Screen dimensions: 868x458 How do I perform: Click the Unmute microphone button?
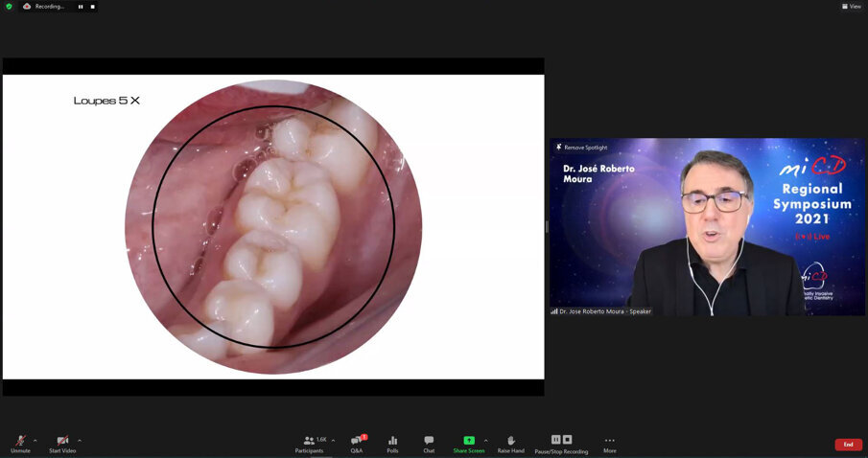coord(20,444)
